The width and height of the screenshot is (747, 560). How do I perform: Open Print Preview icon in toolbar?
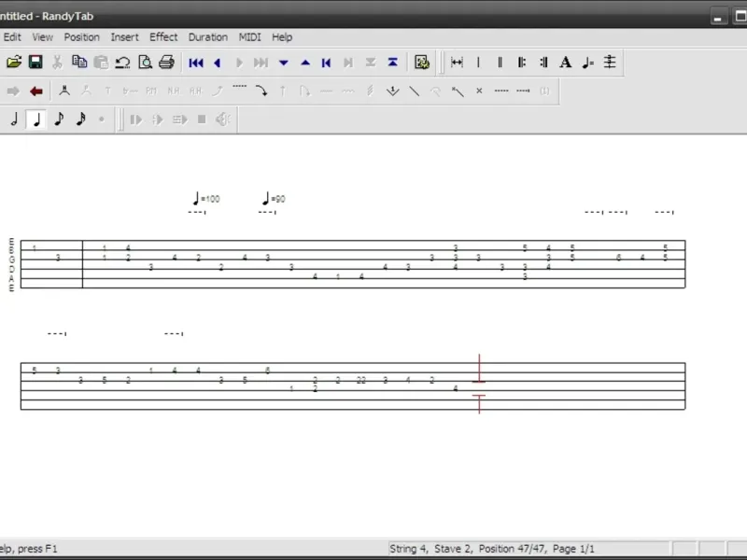point(145,62)
